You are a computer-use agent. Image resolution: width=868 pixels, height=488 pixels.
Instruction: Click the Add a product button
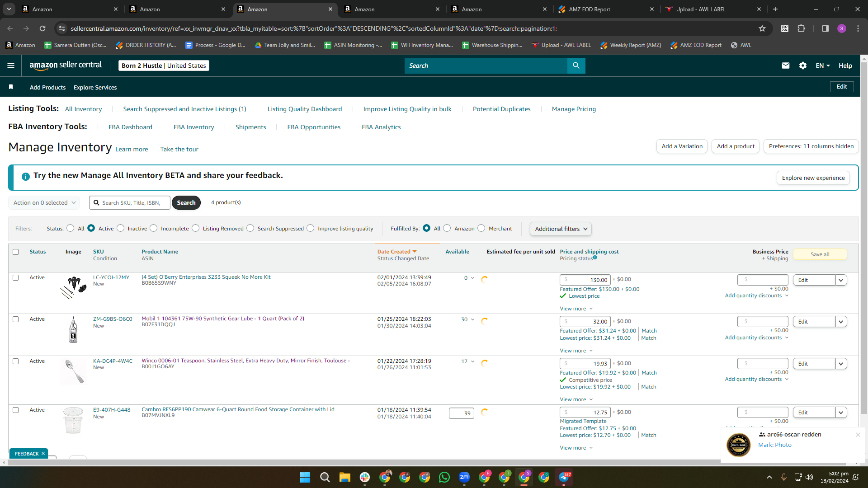[x=736, y=146]
